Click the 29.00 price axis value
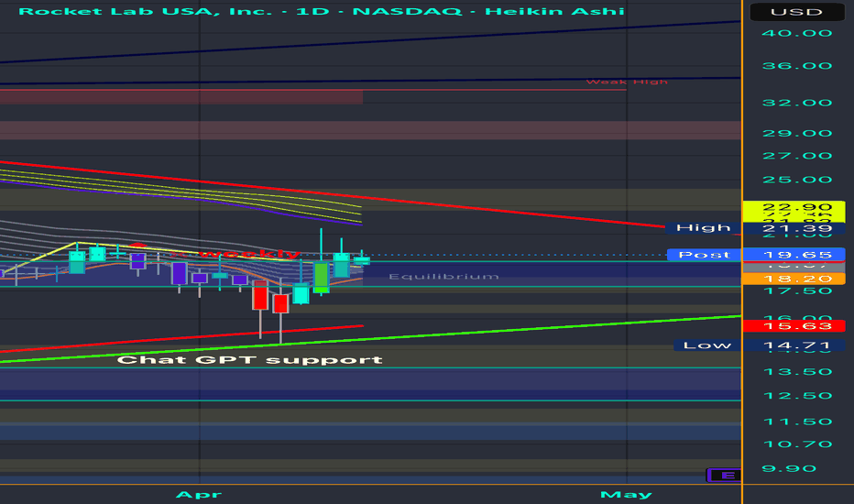Viewport: 854px width, 504px height. [797, 134]
